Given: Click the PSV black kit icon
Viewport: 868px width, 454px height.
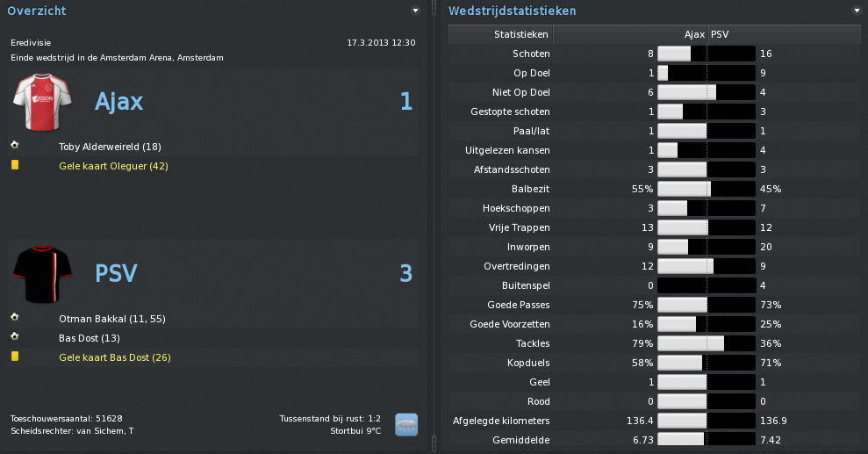Looking at the screenshot, I should point(43,274).
